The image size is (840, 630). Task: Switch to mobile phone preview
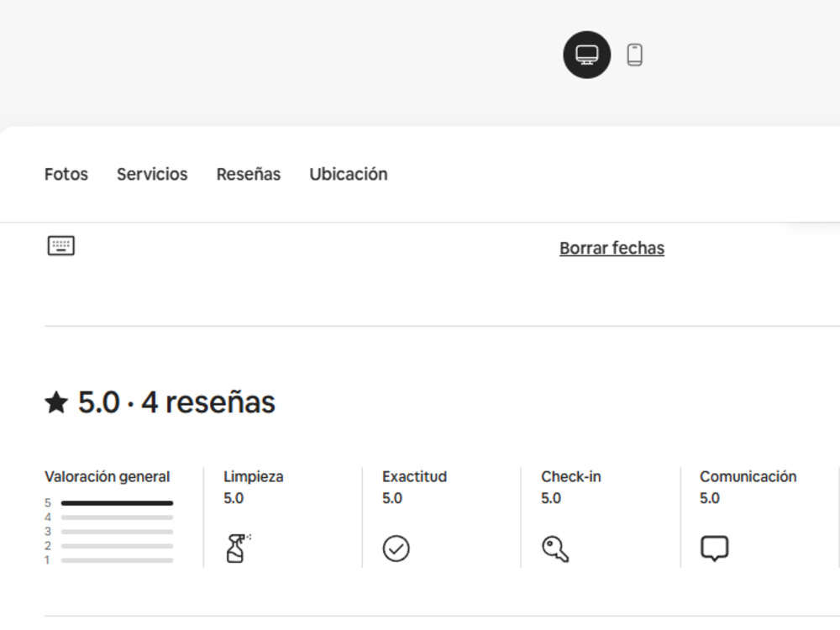pyautogui.click(x=634, y=55)
